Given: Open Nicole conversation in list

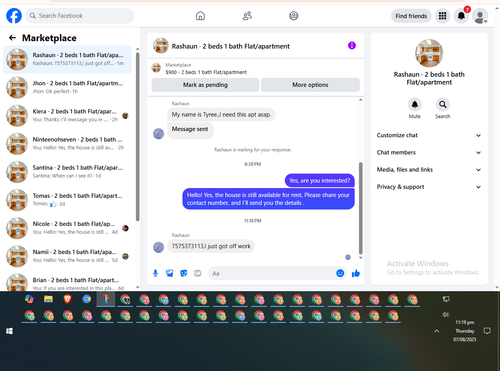Looking at the screenshot, I should [67, 228].
